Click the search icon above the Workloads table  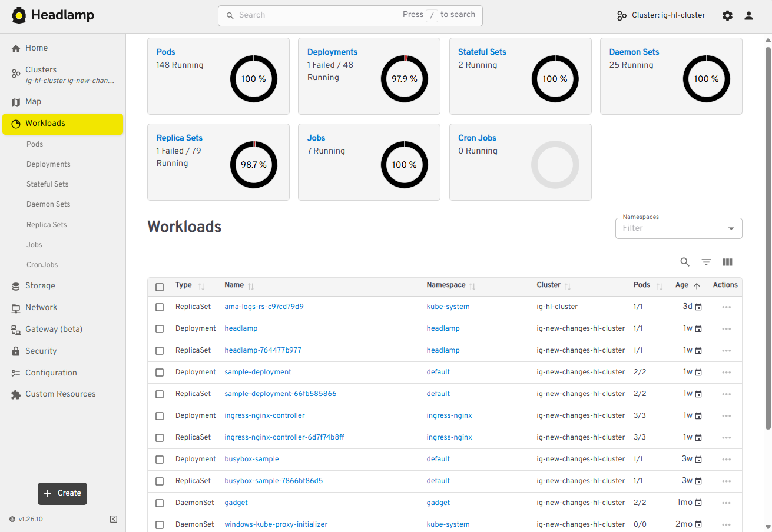coord(685,262)
